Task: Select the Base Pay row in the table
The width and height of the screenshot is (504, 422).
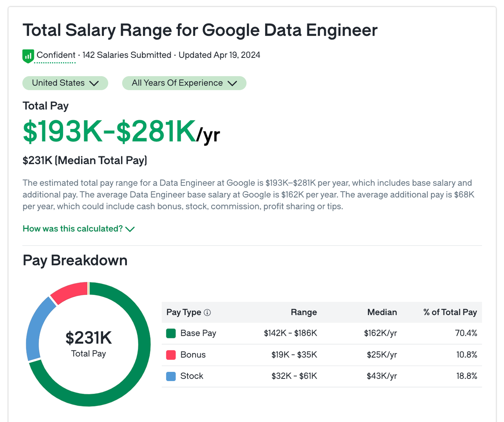Action: coord(321,333)
